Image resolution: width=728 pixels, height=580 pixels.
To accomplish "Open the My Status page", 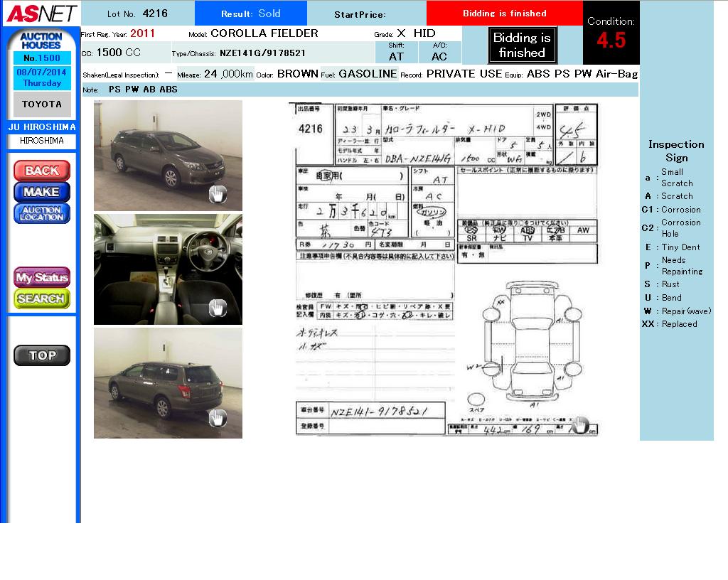I will coord(42,277).
